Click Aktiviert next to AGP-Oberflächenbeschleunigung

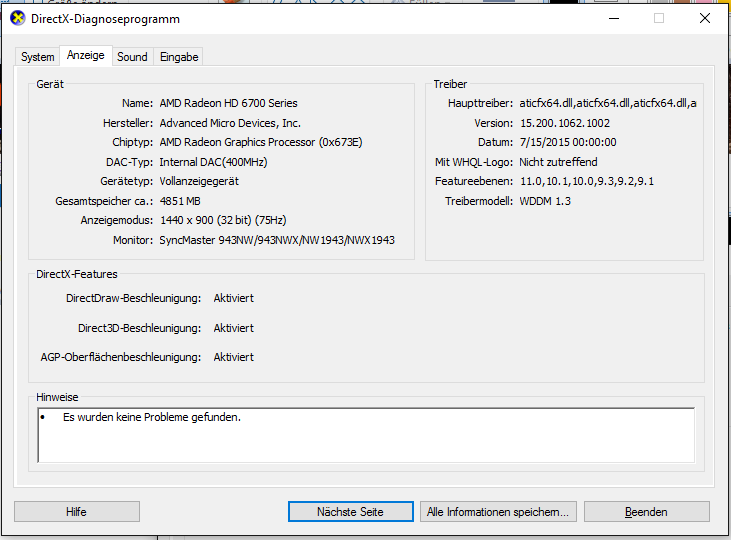(x=234, y=357)
